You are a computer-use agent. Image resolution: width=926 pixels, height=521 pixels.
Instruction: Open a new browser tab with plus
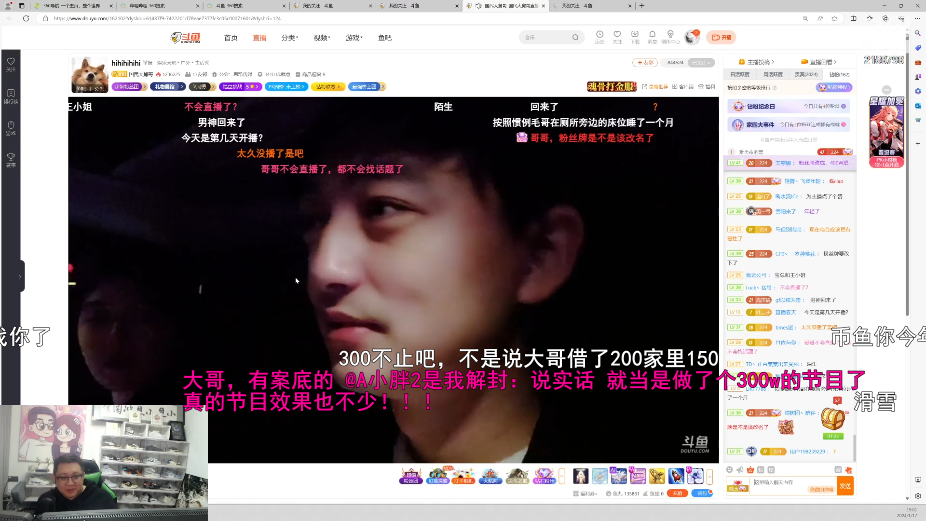641,6
